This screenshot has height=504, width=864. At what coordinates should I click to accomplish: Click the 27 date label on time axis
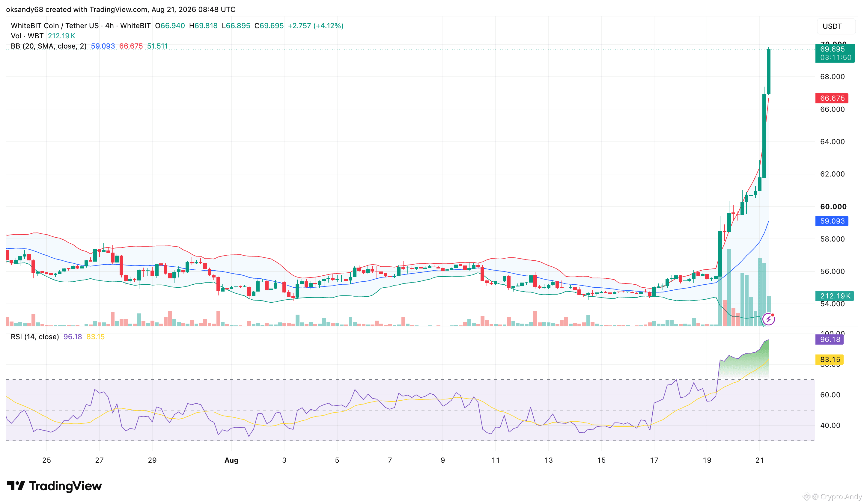click(100, 461)
